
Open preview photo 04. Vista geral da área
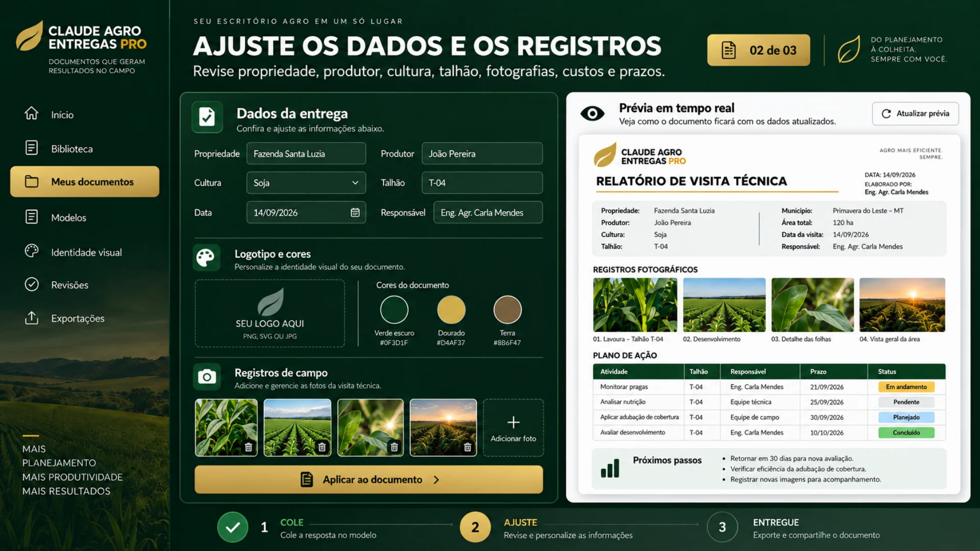pyautogui.click(x=902, y=305)
